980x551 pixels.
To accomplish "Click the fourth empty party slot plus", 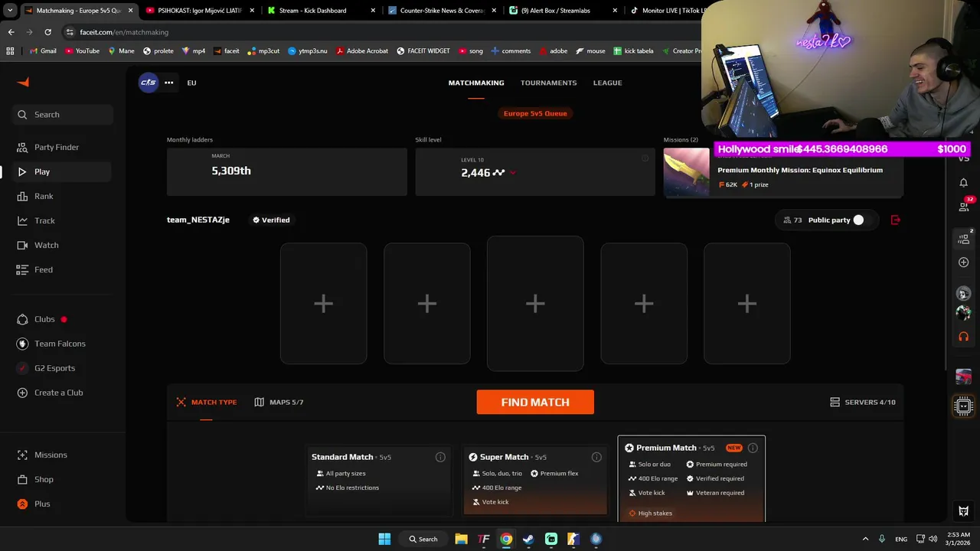I will [644, 304].
